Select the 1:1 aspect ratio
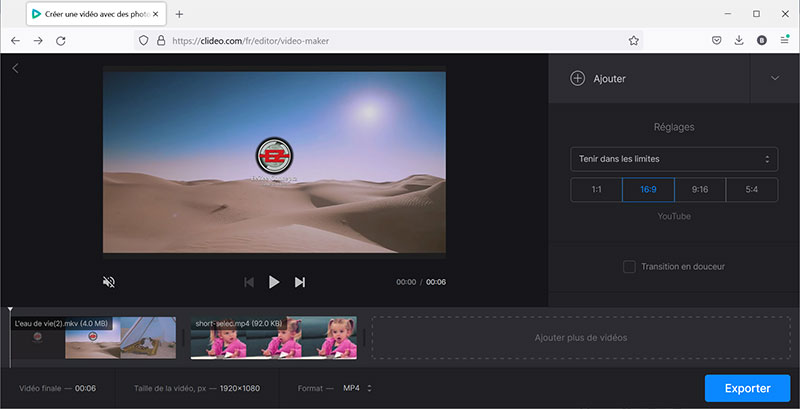The width and height of the screenshot is (800, 409). 596,190
